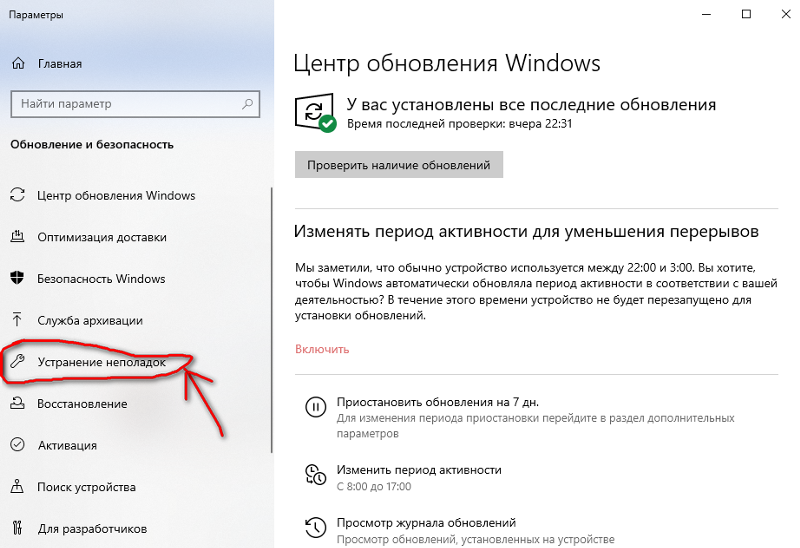Viewport: 800px width, 548px height.
Task: Click the Backup service up-arrow icon
Action: coord(17,319)
